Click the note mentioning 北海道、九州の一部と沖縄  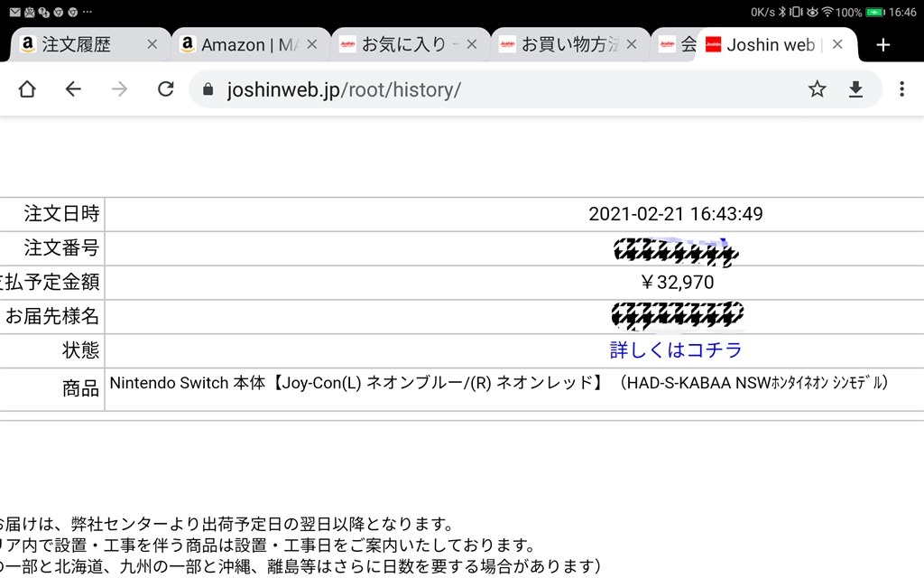[300, 566]
